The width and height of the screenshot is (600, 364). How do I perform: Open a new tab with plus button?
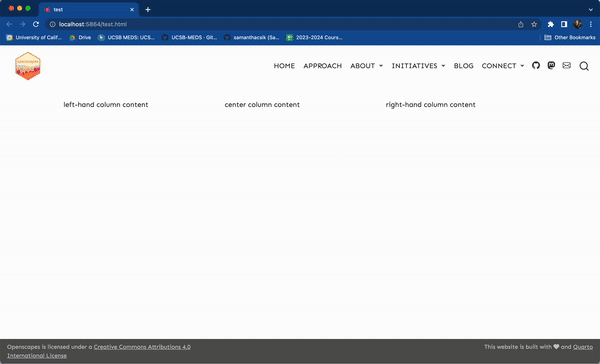148,10
